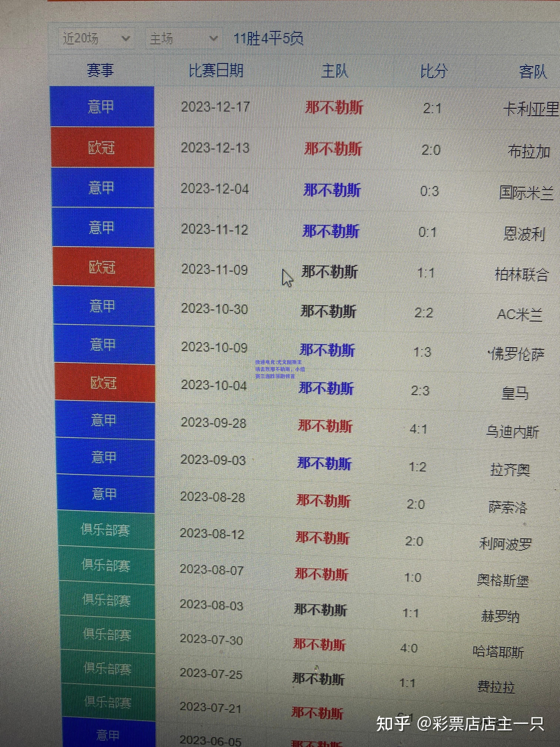
Task: Open away team 布拉加
Action: point(529,152)
